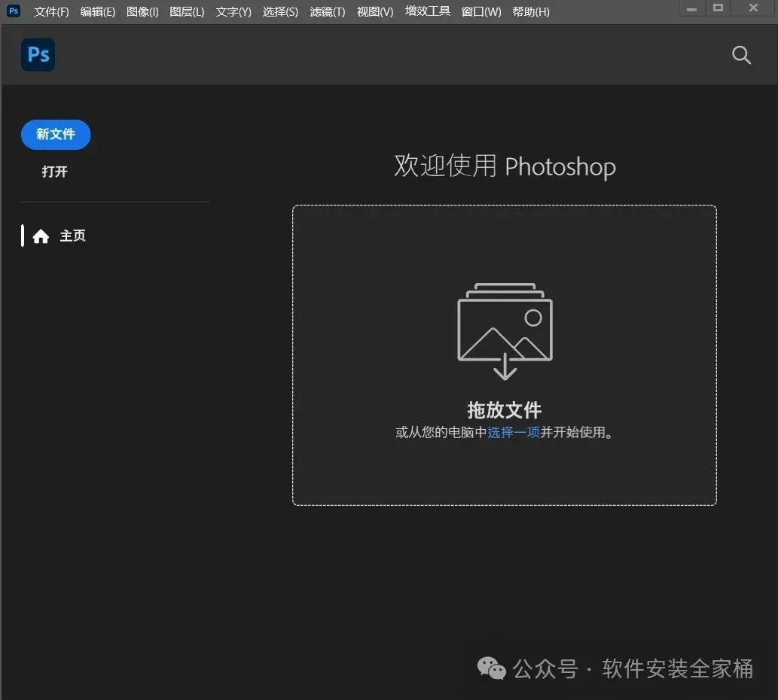Click the 新文件 button

pyautogui.click(x=56, y=134)
